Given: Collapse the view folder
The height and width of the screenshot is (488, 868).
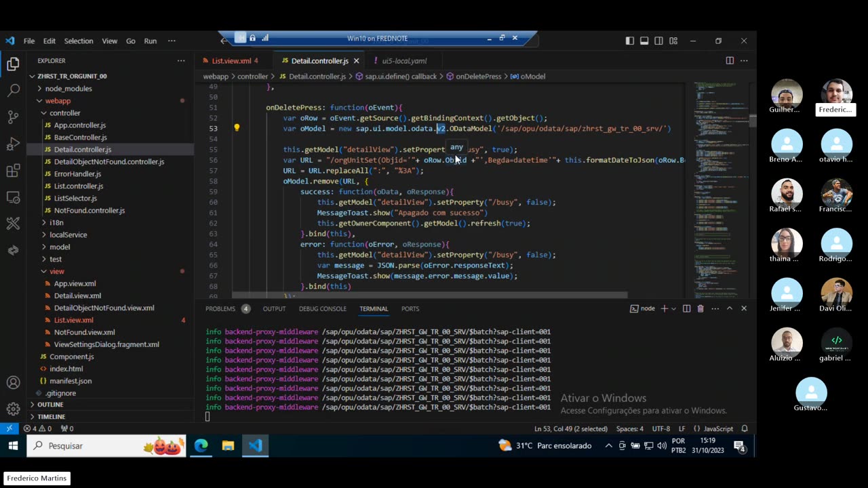Looking at the screenshot, I should click(x=110, y=271).
